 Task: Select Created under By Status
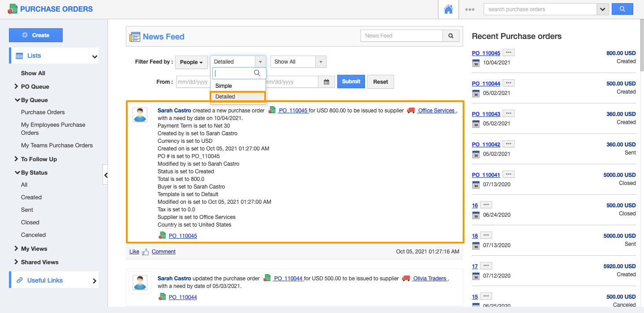point(31,197)
